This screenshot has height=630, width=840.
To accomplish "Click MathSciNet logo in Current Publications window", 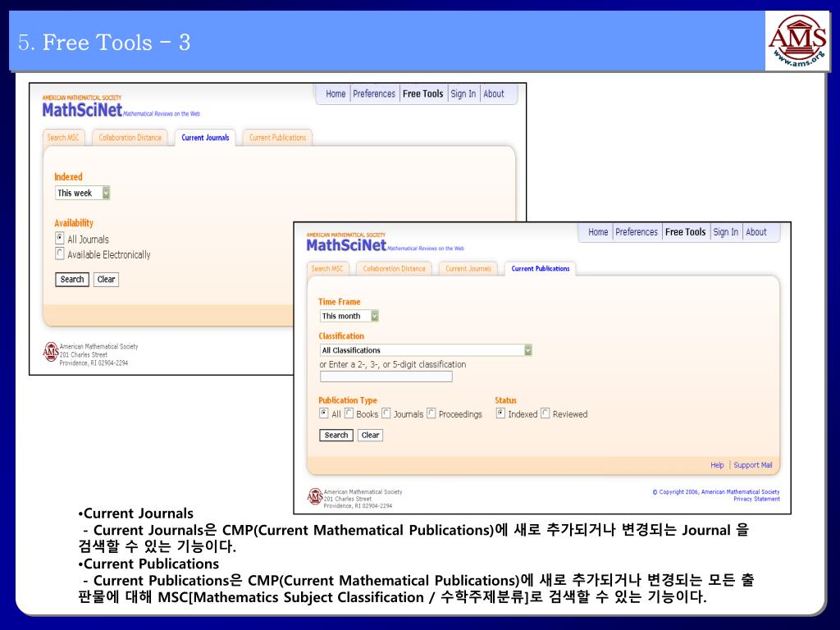I will point(346,245).
